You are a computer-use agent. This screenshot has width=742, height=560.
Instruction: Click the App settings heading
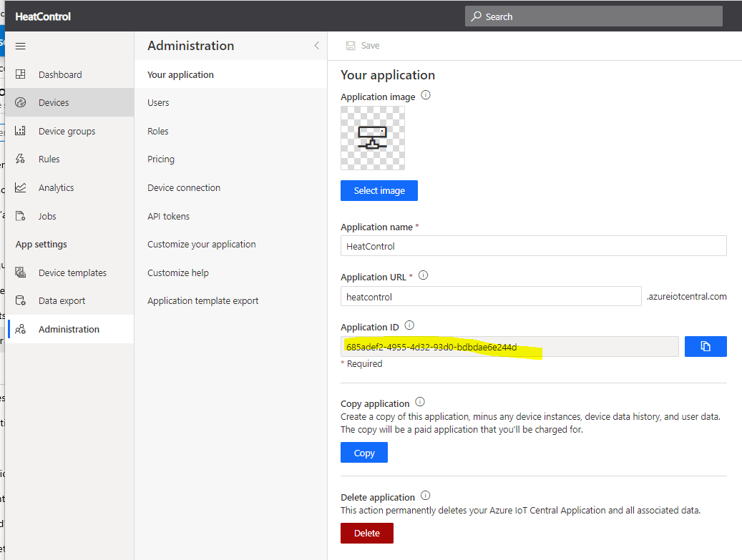pyautogui.click(x=42, y=244)
